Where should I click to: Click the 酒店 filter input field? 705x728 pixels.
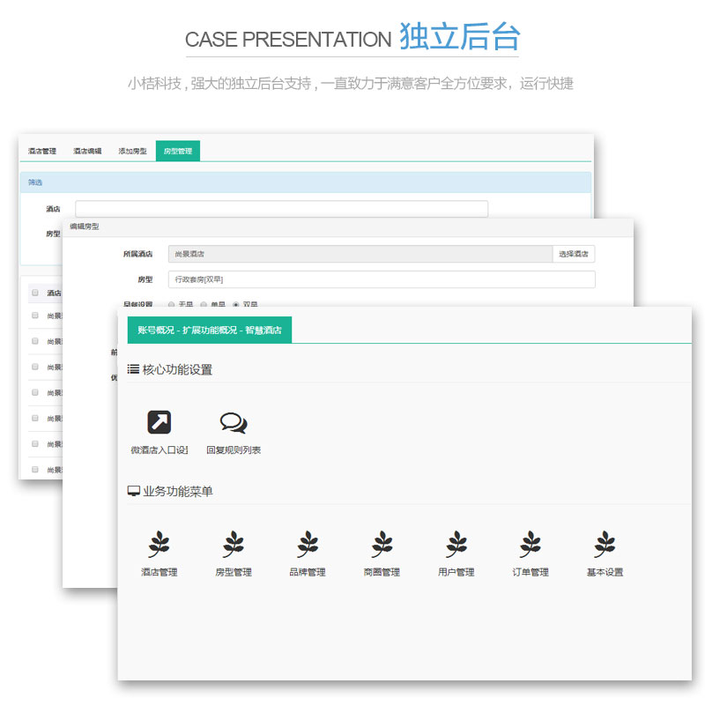point(281,209)
